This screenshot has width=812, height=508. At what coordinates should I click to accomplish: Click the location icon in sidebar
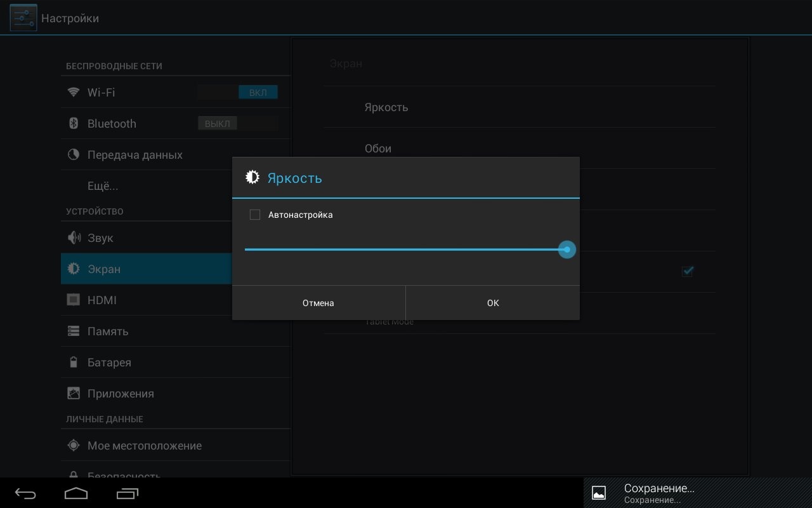(74, 445)
